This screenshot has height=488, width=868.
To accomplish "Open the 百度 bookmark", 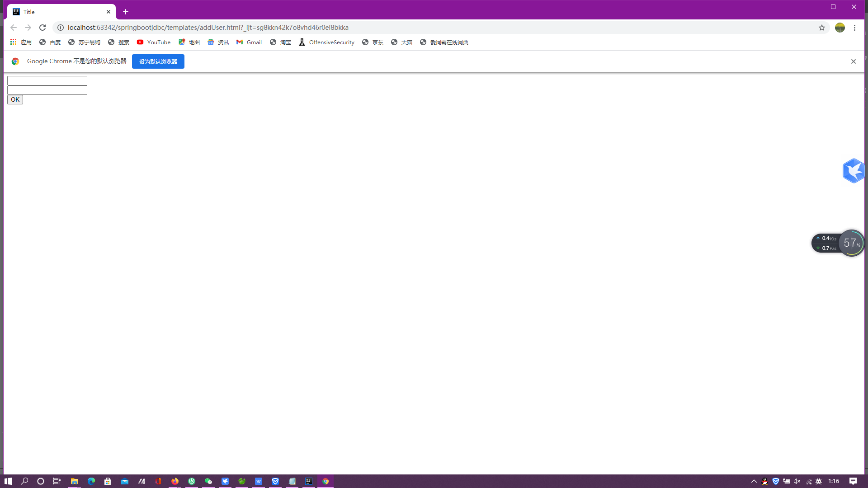I will point(50,42).
